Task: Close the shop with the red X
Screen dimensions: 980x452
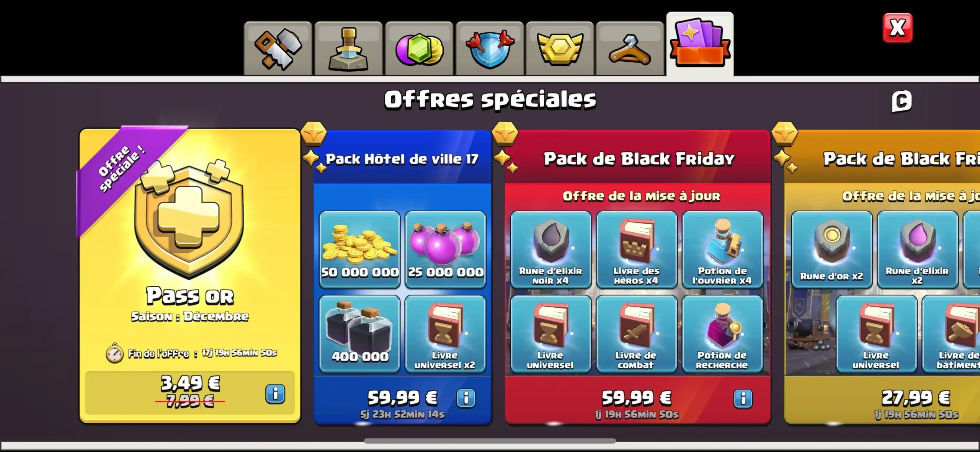Action: click(x=898, y=28)
